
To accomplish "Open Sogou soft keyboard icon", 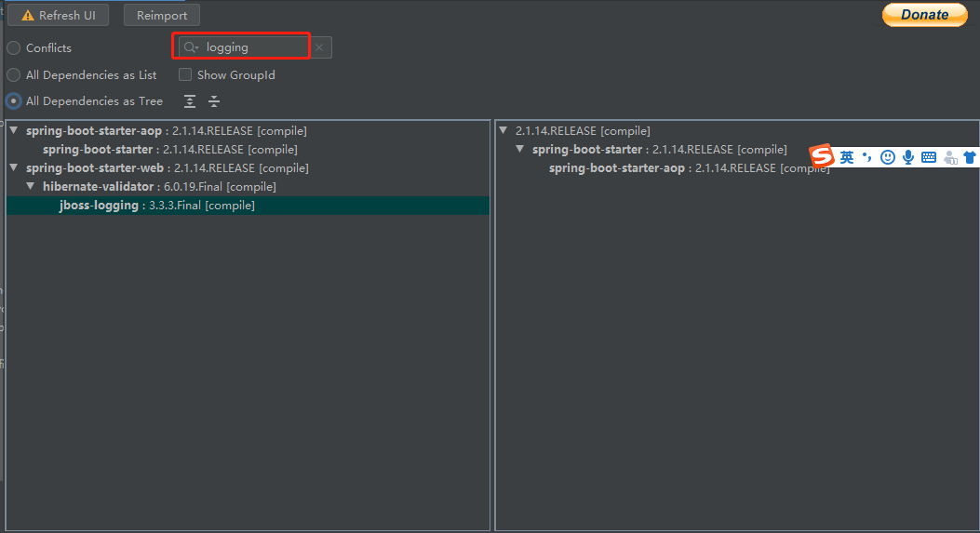I will click(x=929, y=157).
